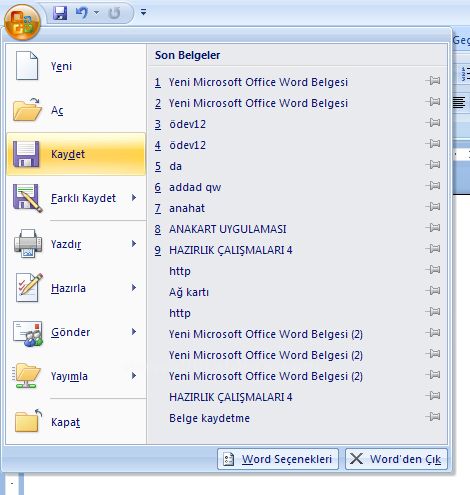Image resolution: width=470 pixels, height=495 pixels.
Task: Click the open folder Aç icon
Action: (x=27, y=110)
